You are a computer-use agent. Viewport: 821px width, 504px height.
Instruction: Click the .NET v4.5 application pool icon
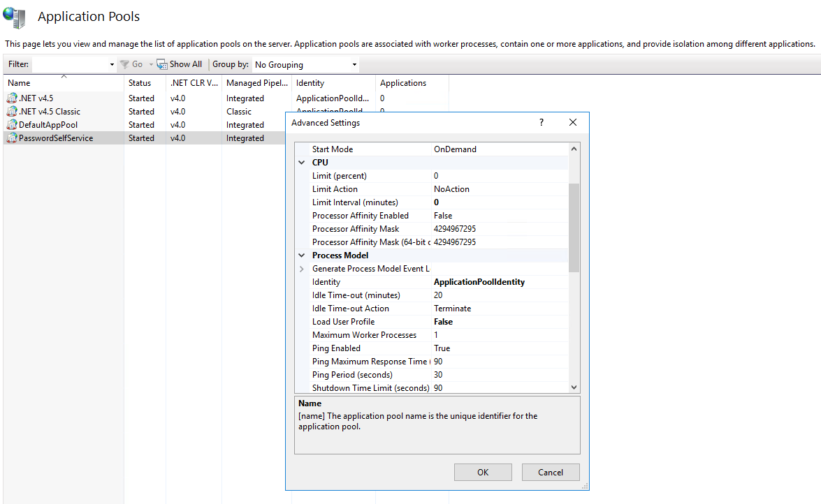[12, 98]
